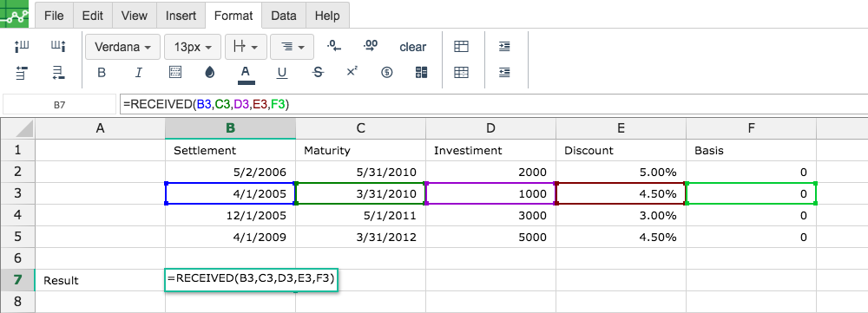Image resolution: width=868 pixels, height=313 pixels.
Task: Apply currency format with dollar icon
Action: [387, 73]
